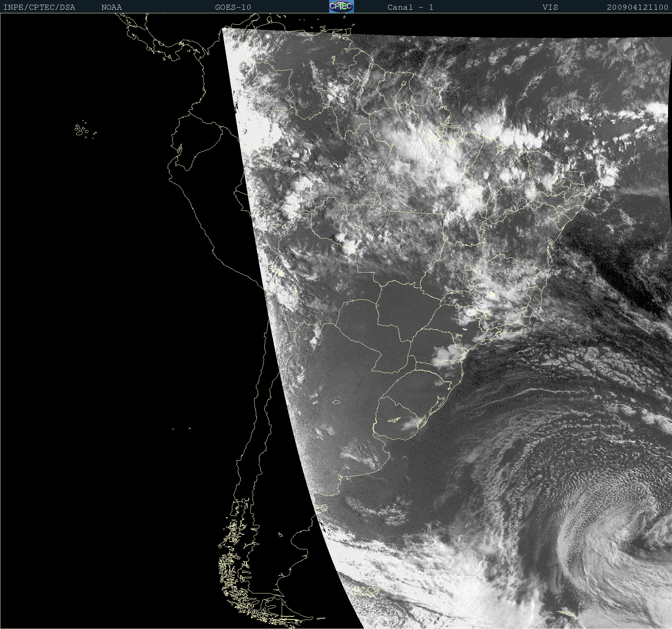Viewport: 672px width, 629px height.
Task: Click the INPE/CPTEC/DSA header text
Action: [x=39, y=7]
